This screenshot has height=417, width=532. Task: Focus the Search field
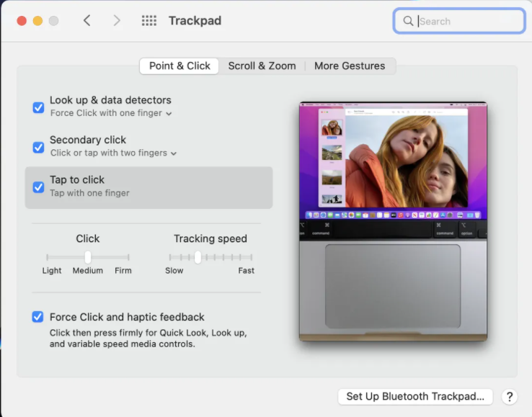click(459, 21)
